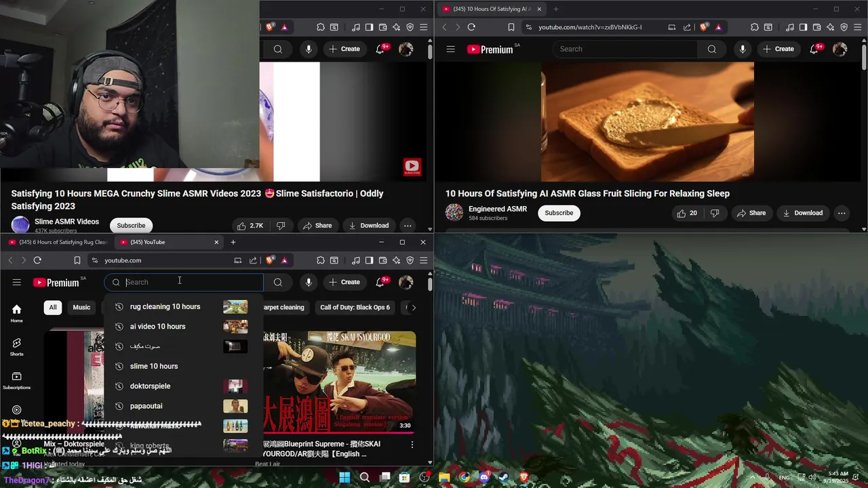Open playlist music icon in Glass Fruit window toolbar
868x488 pixels.
790,27
